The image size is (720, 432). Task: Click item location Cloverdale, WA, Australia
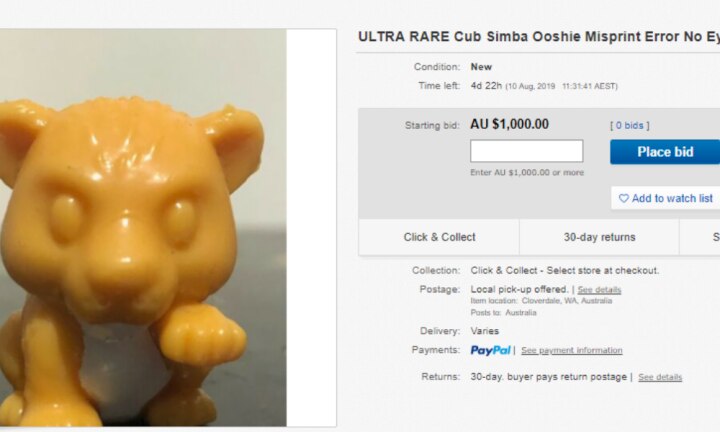click(567, 301)
